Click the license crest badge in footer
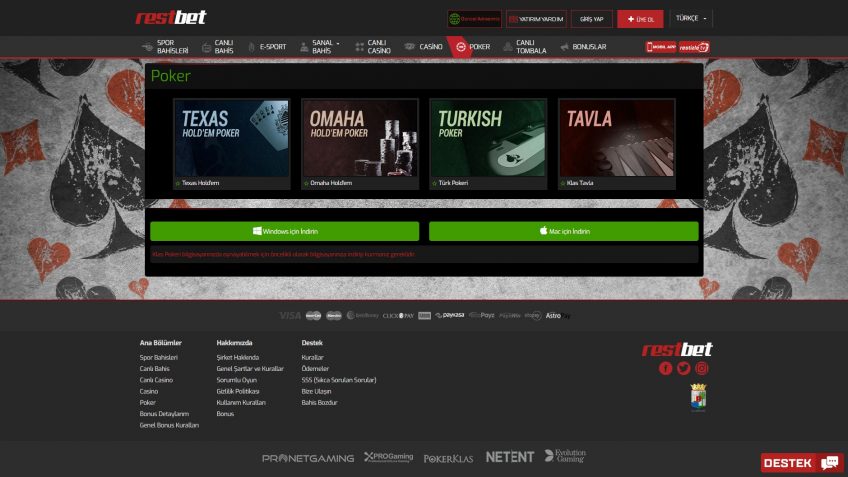848x477 pixels. [x=699, y=398]
